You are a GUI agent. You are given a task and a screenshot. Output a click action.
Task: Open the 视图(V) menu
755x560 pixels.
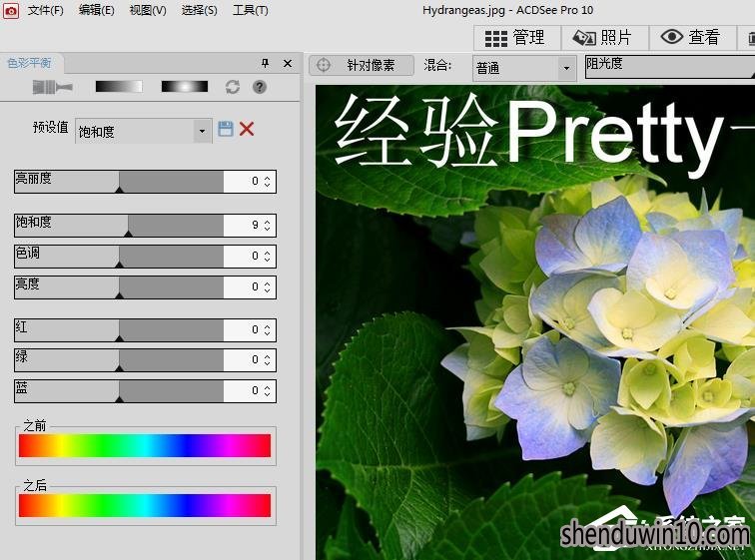click(148, 10)
